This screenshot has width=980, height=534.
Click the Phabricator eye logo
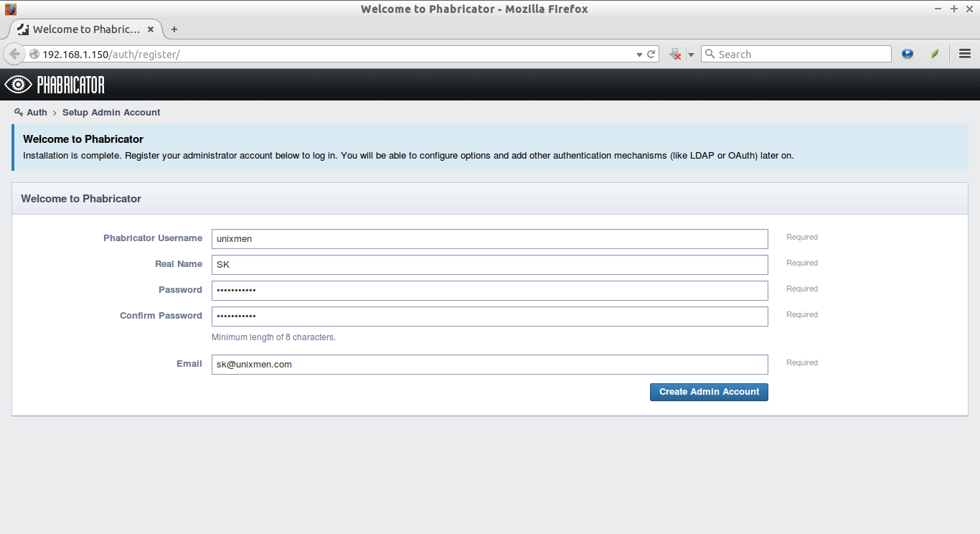tap(18, 85)
